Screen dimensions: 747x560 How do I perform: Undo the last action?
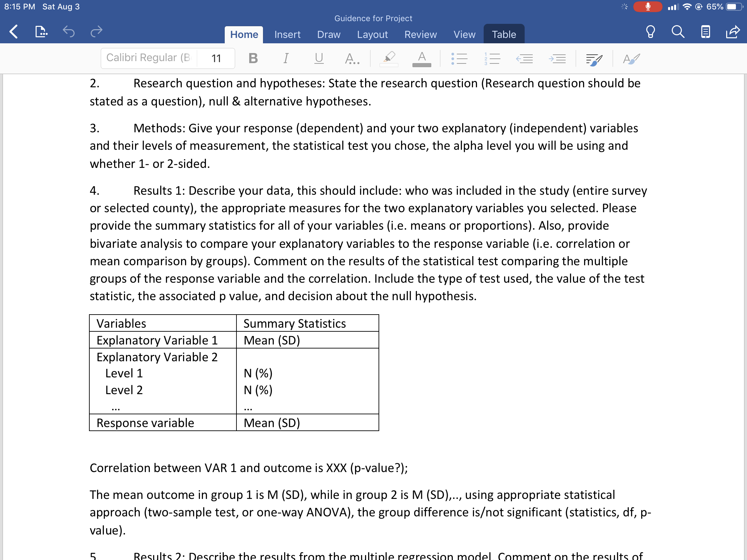69,32
